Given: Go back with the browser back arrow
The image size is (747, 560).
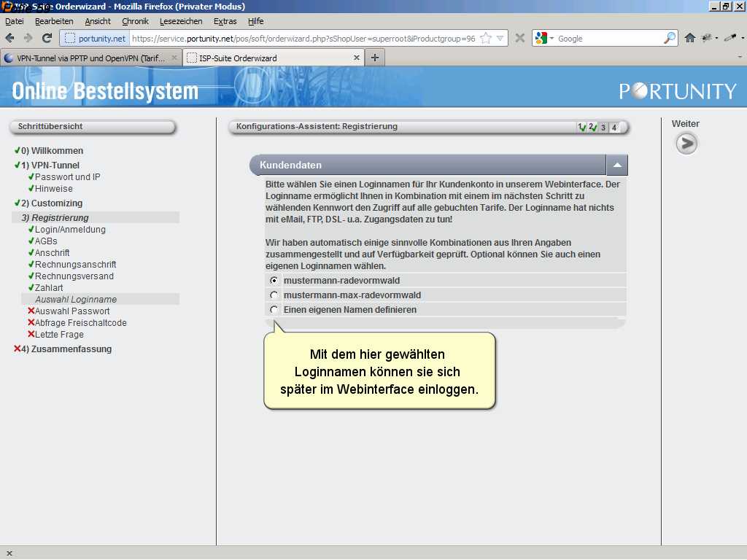Looking at the screenshot, I should tap(10, 38).
